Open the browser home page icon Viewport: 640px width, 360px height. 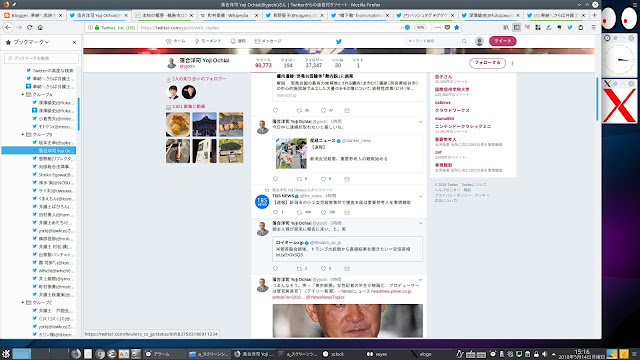click(40, 27)
